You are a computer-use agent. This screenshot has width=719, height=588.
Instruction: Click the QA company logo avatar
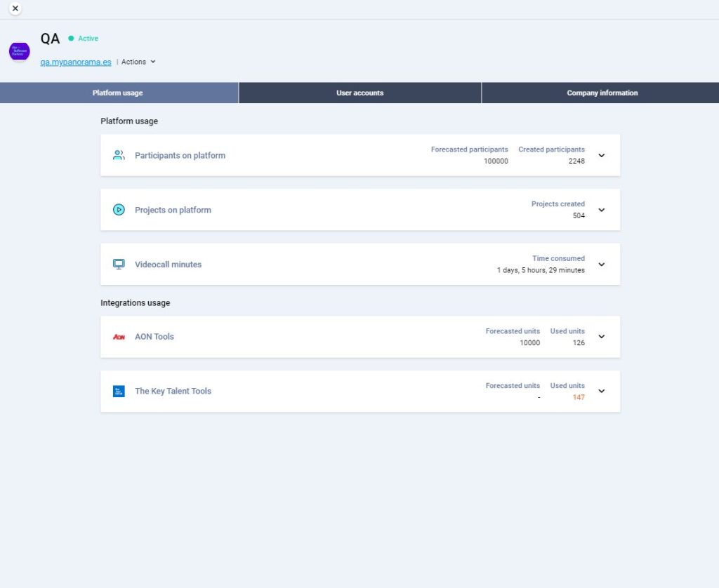tap(19, 51)
